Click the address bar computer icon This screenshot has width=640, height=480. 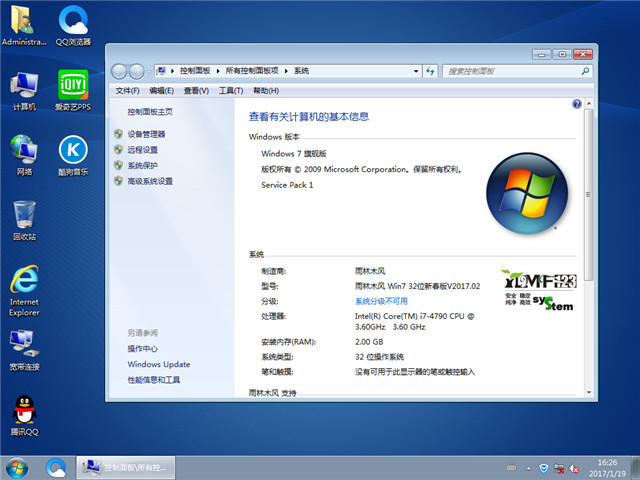tap(162, 71)
